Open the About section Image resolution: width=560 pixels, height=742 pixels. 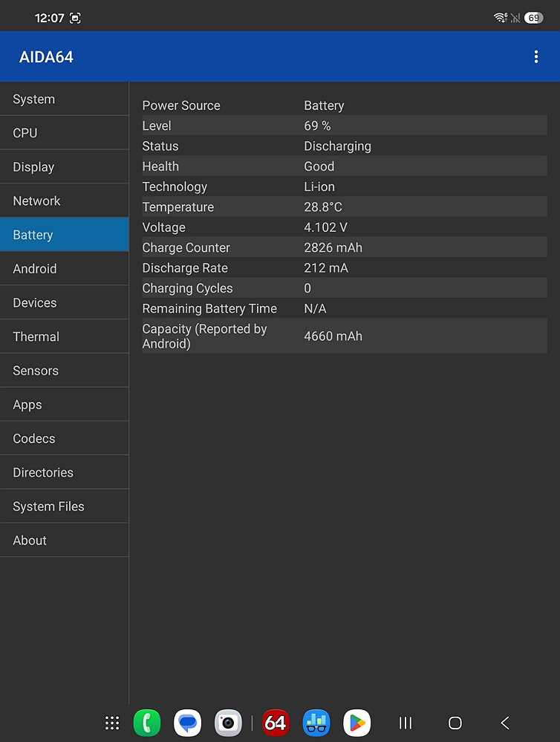(65, 541)
